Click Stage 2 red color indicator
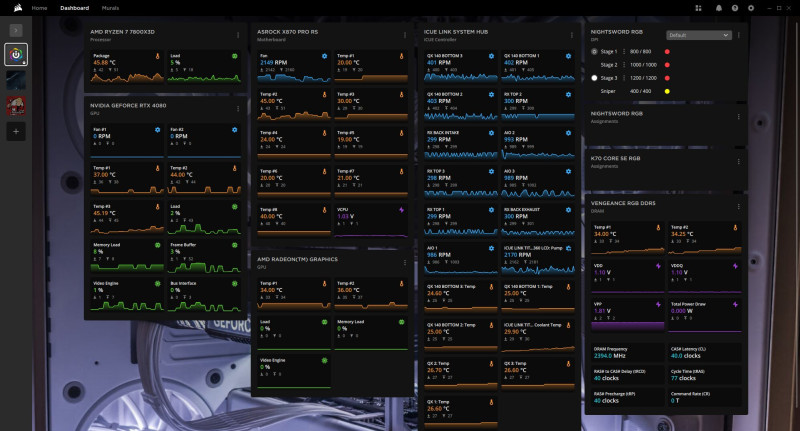Viewport: 800px width, 431px height. click(667, 65)
